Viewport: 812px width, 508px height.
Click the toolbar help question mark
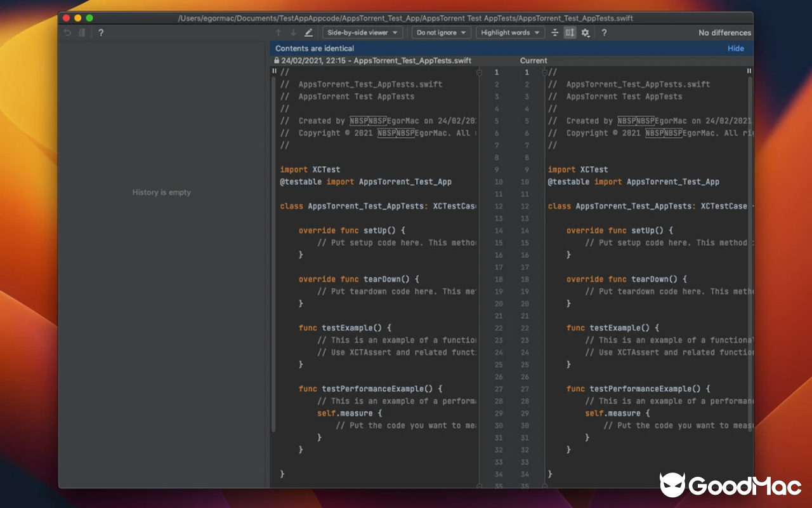click(x=604, y=32)
